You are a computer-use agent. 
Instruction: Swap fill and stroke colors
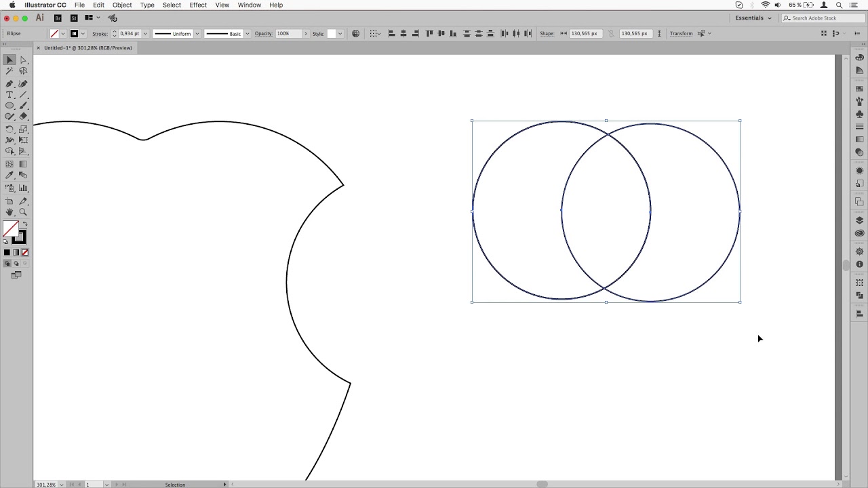coord(25,224)
